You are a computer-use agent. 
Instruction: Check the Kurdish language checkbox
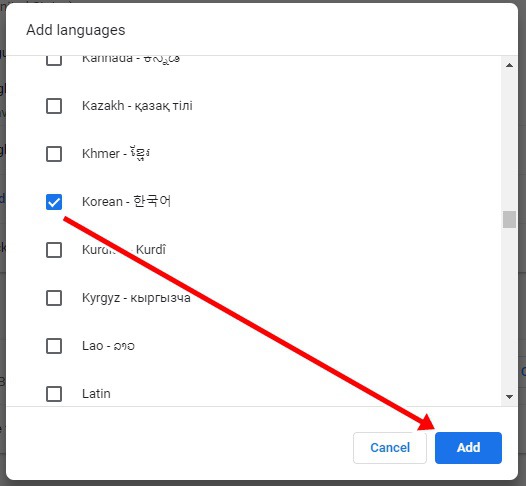tap(54, 250)
